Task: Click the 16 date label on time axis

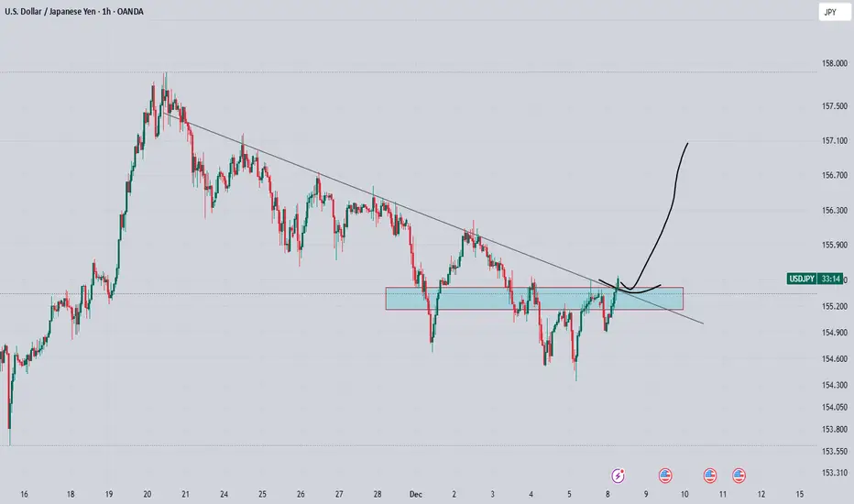Action: pos(24,494)
